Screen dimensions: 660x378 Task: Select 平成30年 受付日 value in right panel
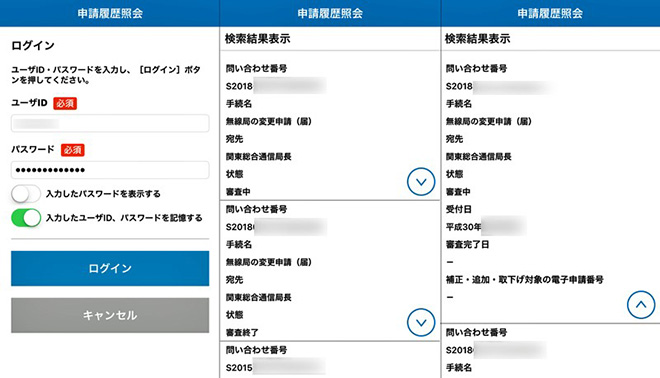pos(485,226)
